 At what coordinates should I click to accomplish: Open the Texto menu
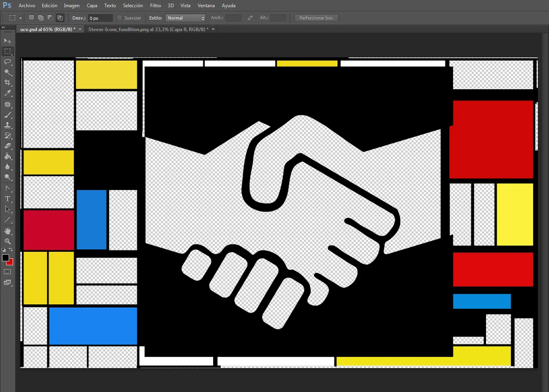point(110,6)
